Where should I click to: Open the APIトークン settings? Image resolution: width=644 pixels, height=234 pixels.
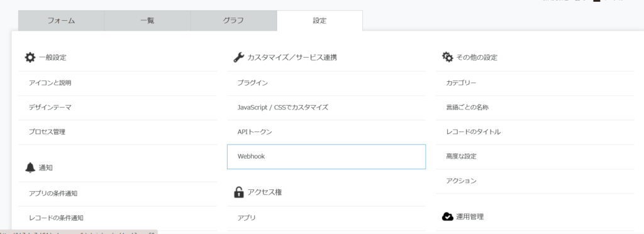click(x=326, y=132)
